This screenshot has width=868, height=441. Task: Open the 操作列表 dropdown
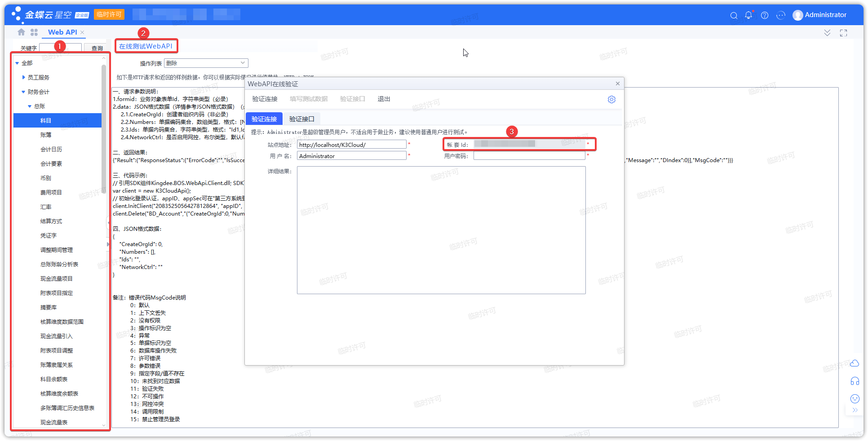(x=206, y=63)
